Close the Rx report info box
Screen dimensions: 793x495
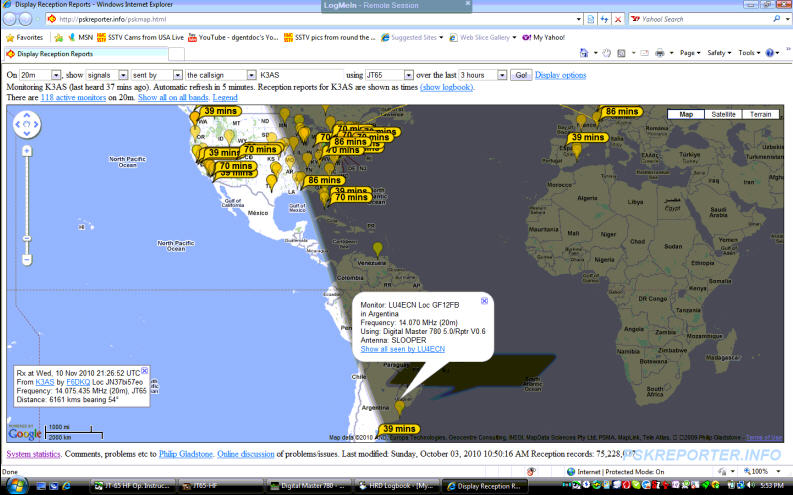145,370
